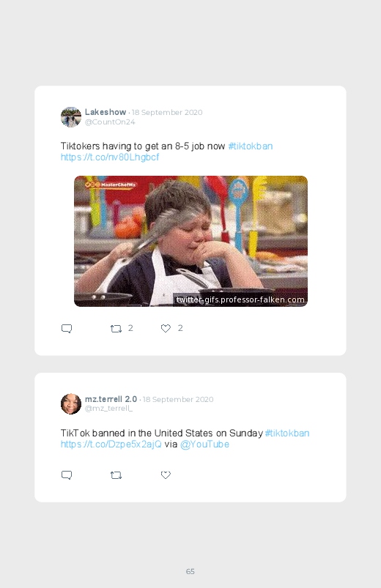Click retweet count 2 on Lakeshow tweet
Viewport: 381px width, 588px height.
tap(130, 328)
